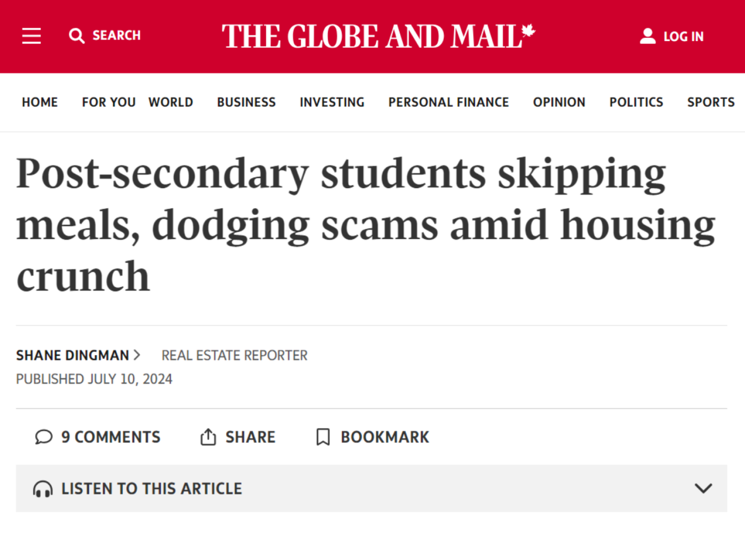Click the For You tab
Viewport: 745px width, 560px height.
(x=109, y=102)
